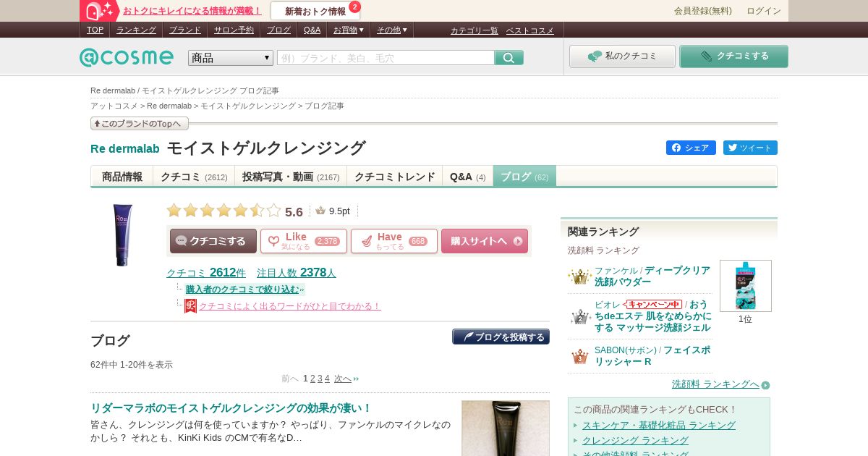This screenshot has width=868, height=456.
Task: Switch to the 投稿写真・動画 tab
Action: click(291, 177)
